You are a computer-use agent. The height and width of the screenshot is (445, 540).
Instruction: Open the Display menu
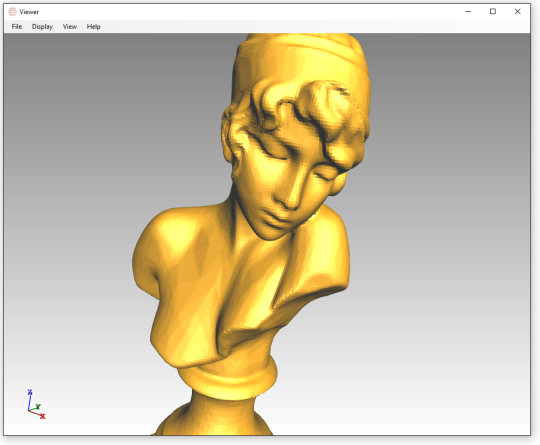click(42, 27)
